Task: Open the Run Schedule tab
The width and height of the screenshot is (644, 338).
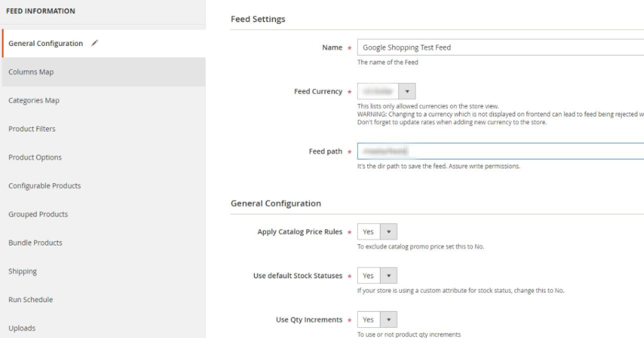Action: tap(104, 300)
